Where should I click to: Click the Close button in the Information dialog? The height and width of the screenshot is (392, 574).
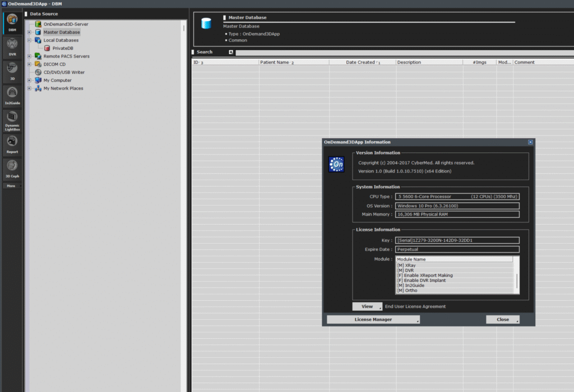point(503,320)
